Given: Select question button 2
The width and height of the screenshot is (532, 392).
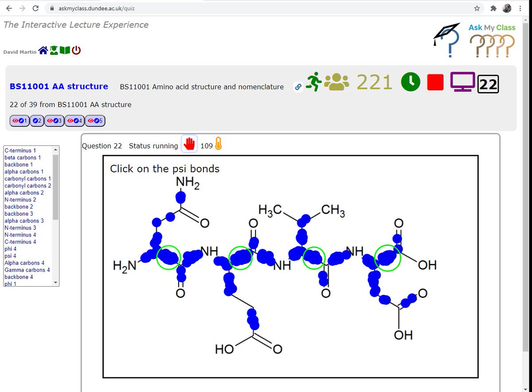Looking at the screenshot, I should click(37, 120).
